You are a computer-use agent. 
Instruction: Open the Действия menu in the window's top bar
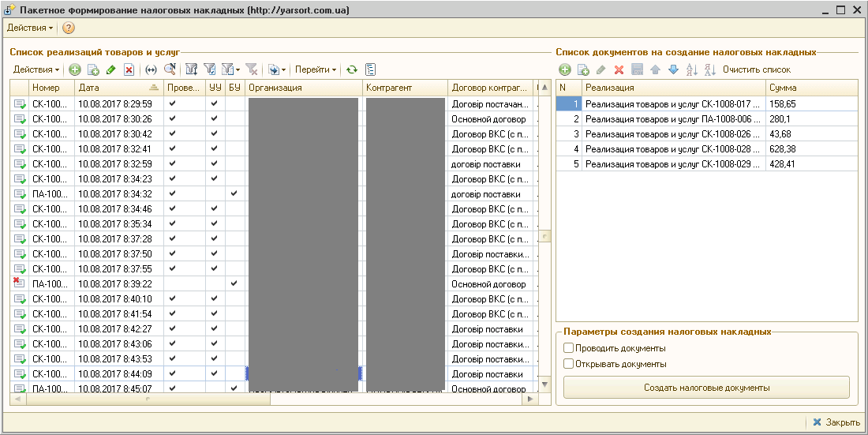click(30, 27)
